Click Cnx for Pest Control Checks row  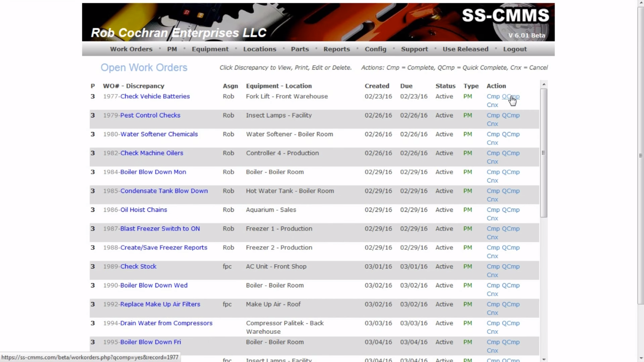click(492, 124)
